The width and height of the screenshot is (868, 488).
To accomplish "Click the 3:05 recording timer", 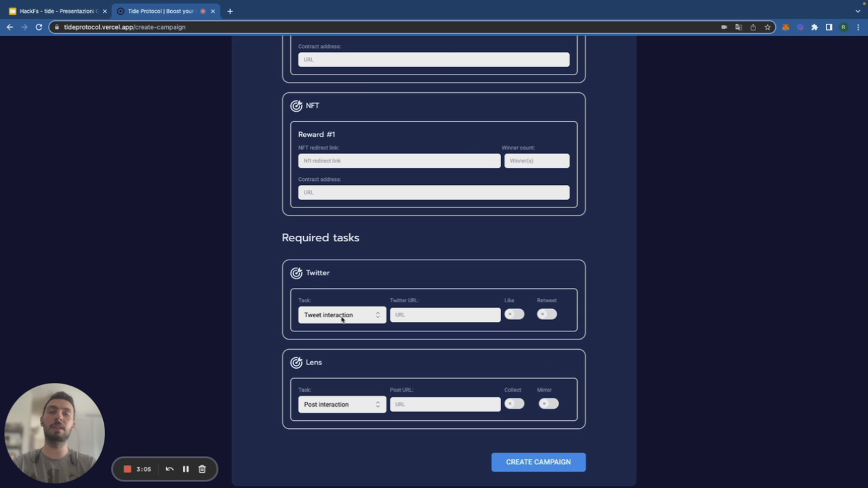I will [x=144, y=469].
